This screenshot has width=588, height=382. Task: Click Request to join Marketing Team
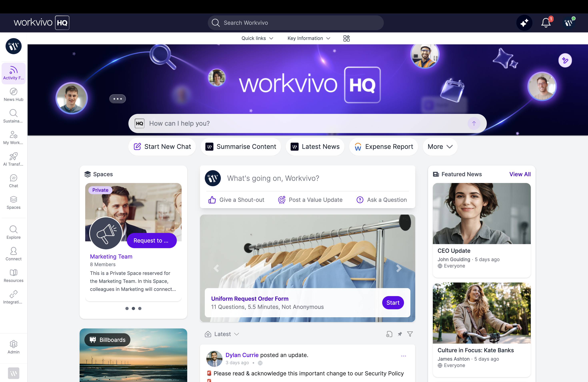(152, 240)
